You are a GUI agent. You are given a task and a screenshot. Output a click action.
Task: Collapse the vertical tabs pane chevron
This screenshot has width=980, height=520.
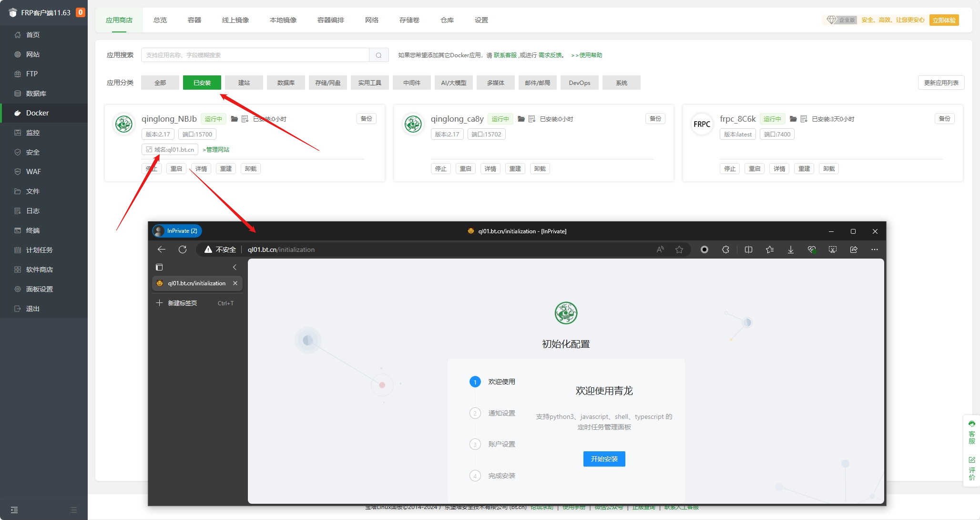point(235,267)
